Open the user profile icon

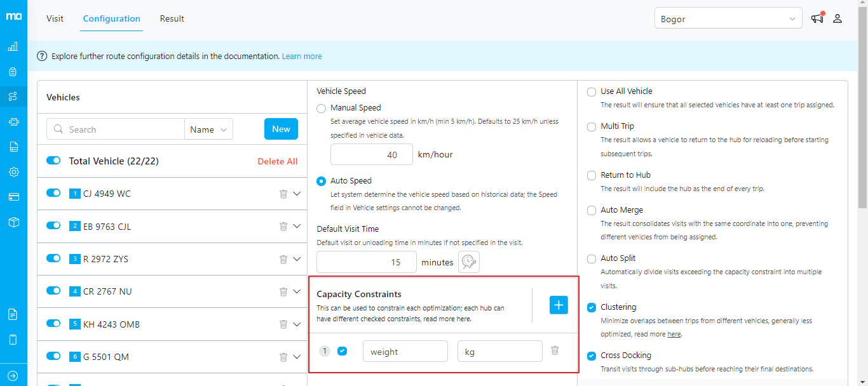pyautogui.click(x=837, y=18)
